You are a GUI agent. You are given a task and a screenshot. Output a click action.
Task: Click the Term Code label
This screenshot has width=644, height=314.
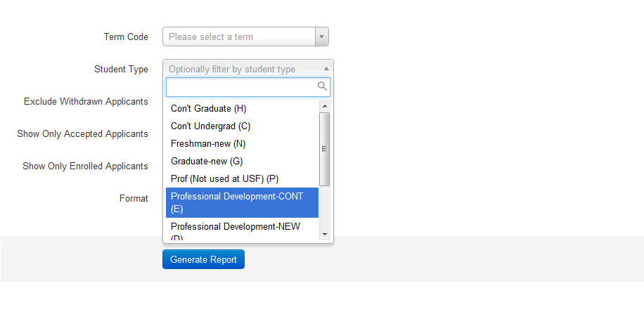coord(126,37)
